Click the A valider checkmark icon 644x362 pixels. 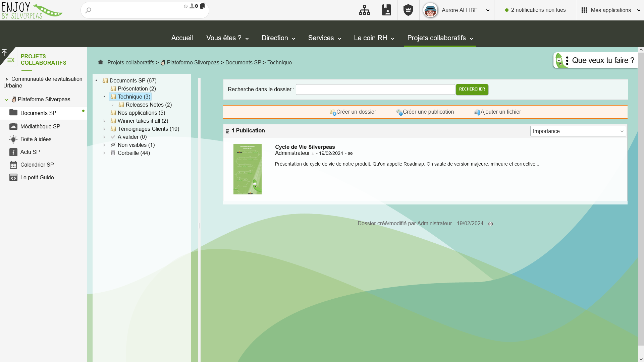(x=113, y=137)
